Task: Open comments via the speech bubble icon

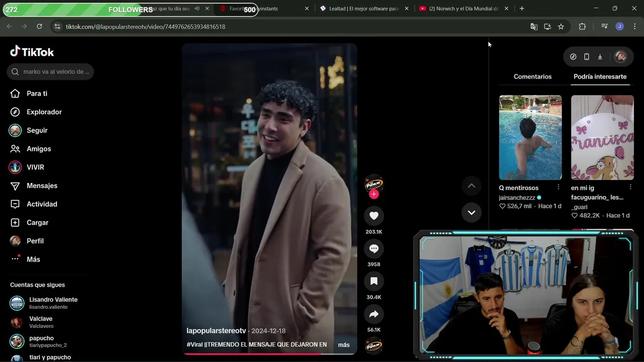Action: click(374, 248)
